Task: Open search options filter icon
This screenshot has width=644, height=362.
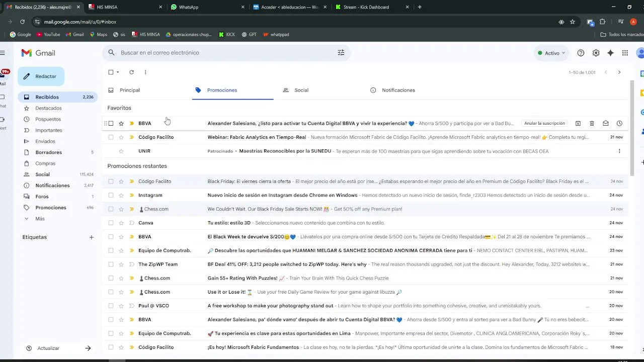Action: click(x=341, y=53)
